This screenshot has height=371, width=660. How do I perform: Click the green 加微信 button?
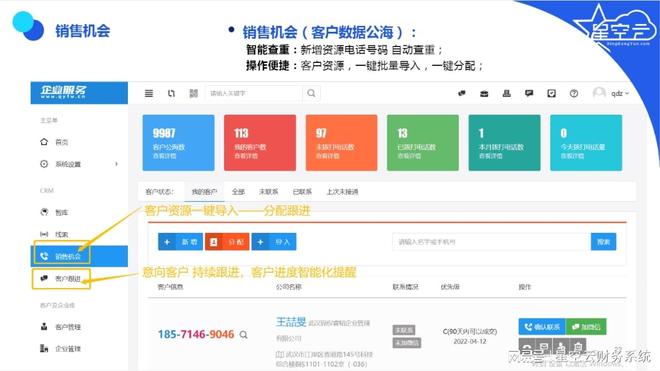pos(585,326)
